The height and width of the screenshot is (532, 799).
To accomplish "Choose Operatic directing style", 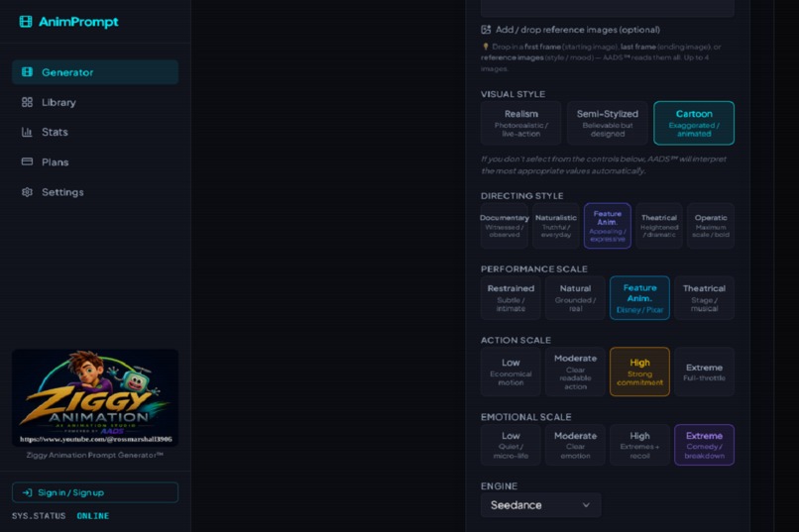I will (711, 226).
